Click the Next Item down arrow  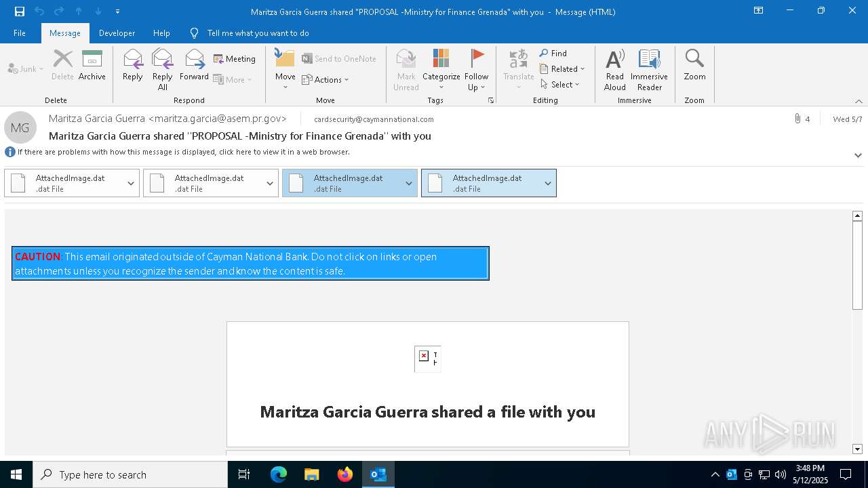click(x=98, y=12)
